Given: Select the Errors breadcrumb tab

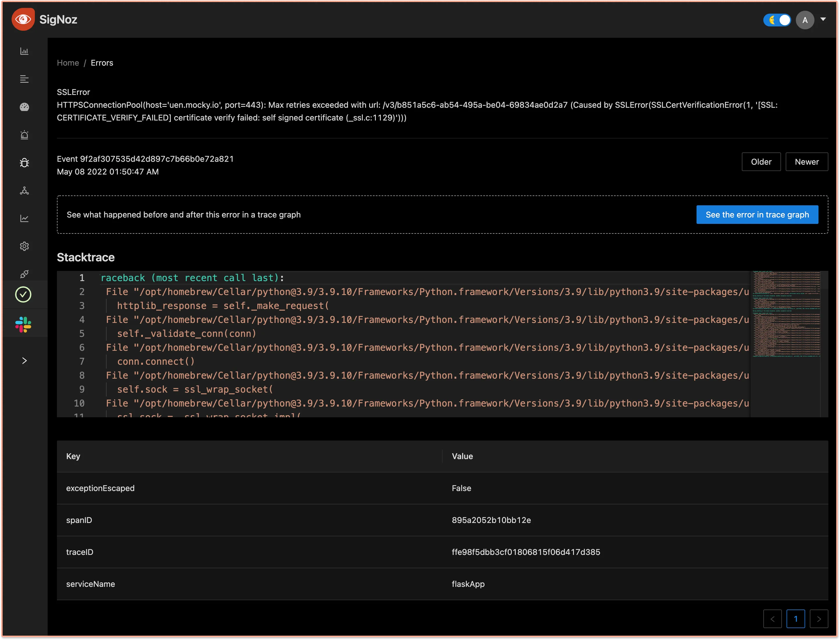Looking at the screenshot, I should coord(102,62).
